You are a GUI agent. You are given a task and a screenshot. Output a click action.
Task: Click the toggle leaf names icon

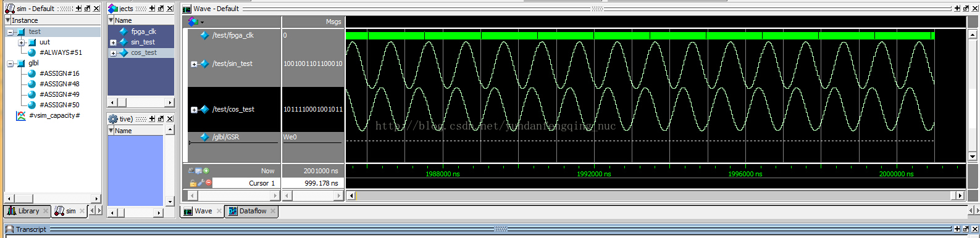pyautogui.click(x=191, y=171)
